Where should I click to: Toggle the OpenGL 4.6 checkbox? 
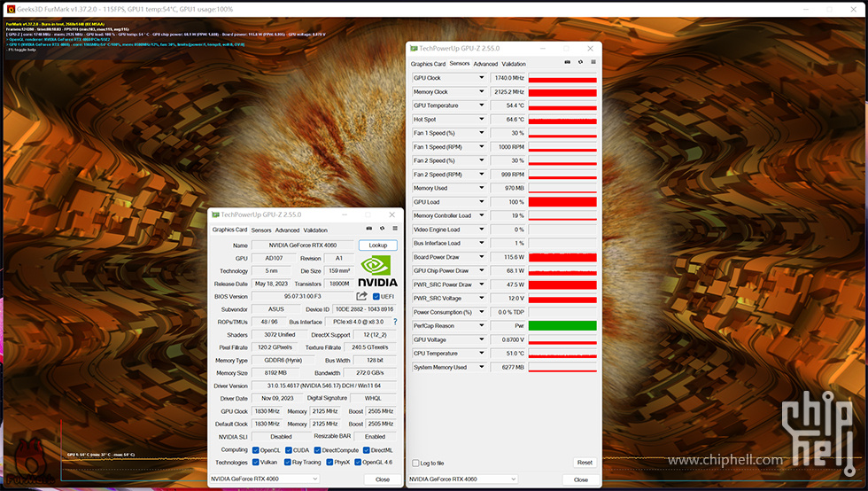(358, 462)
